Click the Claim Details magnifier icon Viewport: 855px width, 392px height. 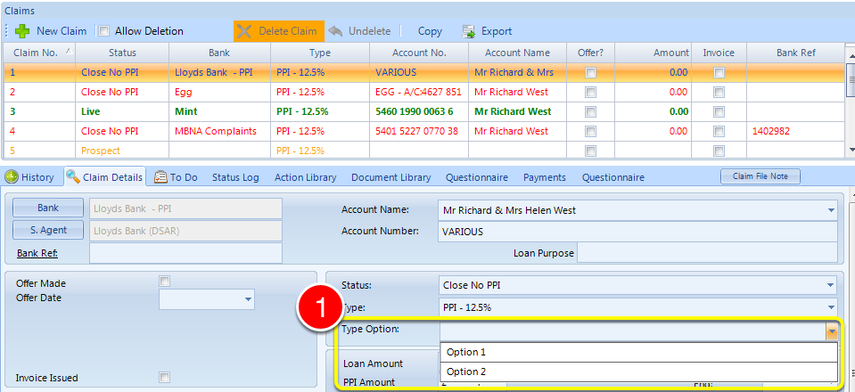click(x=73, y=177)
